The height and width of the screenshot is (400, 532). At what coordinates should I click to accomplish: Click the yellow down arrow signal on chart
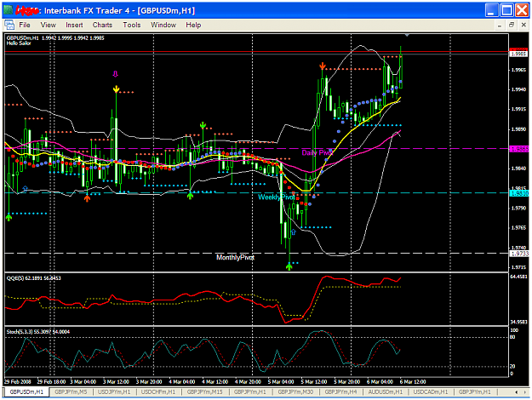(116, 89)
